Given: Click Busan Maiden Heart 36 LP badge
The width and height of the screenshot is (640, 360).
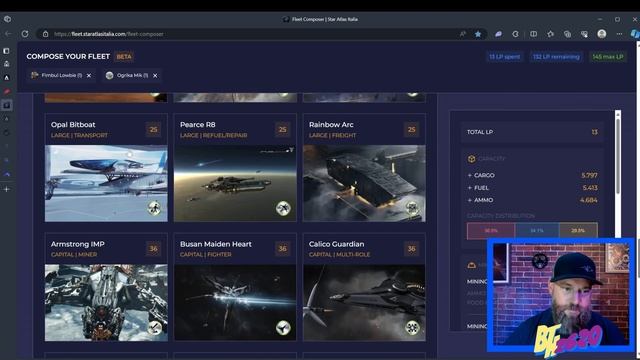Looking at the screenshot, I should click(x=282, y=249).
